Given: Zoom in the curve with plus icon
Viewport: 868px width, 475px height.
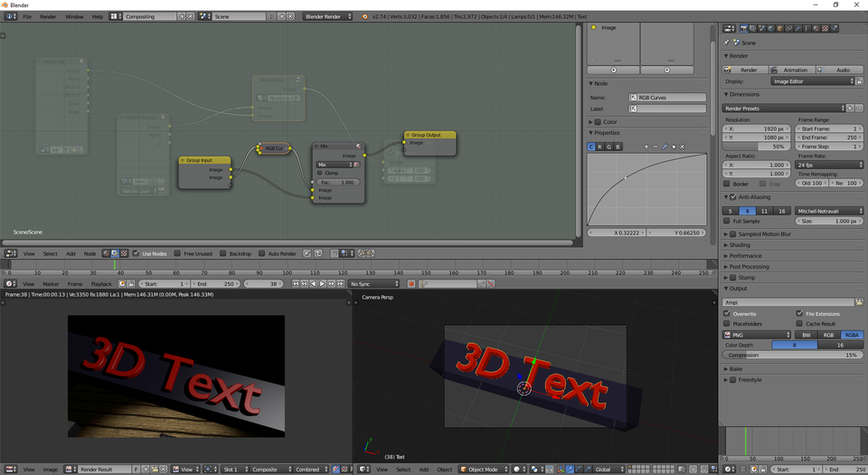Looking at the screenshot, I should [x=646, y=147].
